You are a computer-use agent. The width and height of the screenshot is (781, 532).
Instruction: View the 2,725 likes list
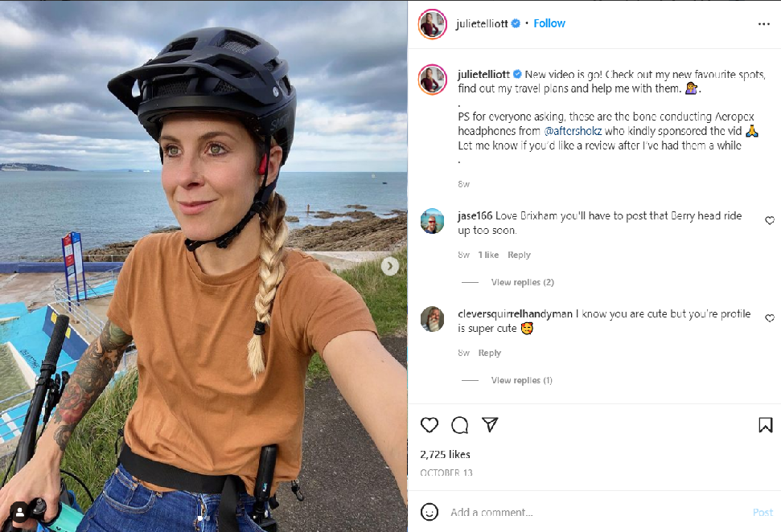tap(445, 455)
